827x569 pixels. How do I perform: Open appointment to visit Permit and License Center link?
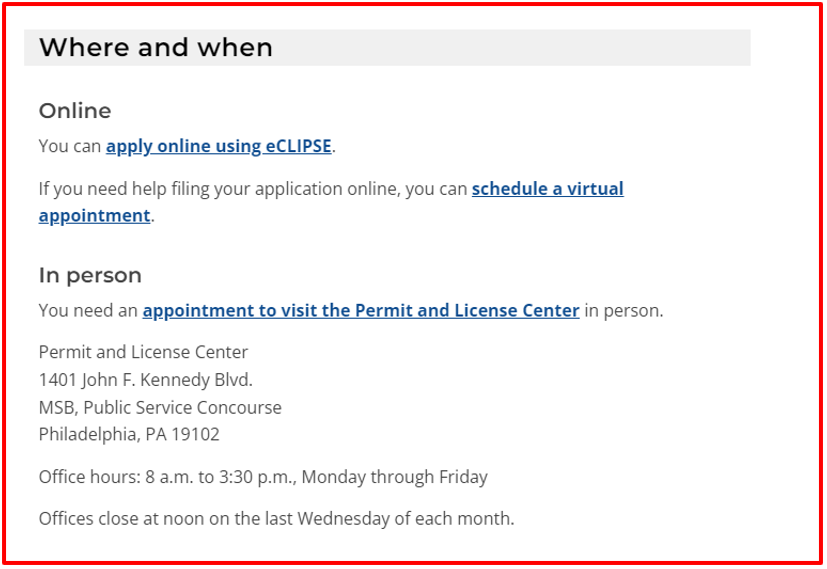coord(361,311)
